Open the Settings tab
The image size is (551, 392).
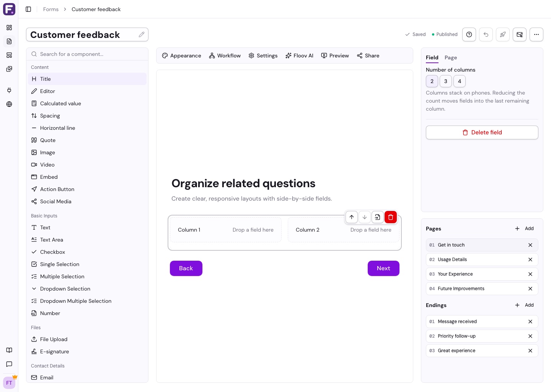263,56
